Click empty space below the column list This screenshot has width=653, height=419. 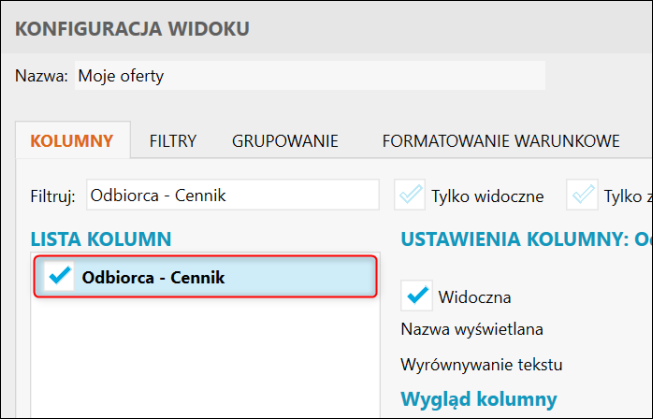(205, 360)
